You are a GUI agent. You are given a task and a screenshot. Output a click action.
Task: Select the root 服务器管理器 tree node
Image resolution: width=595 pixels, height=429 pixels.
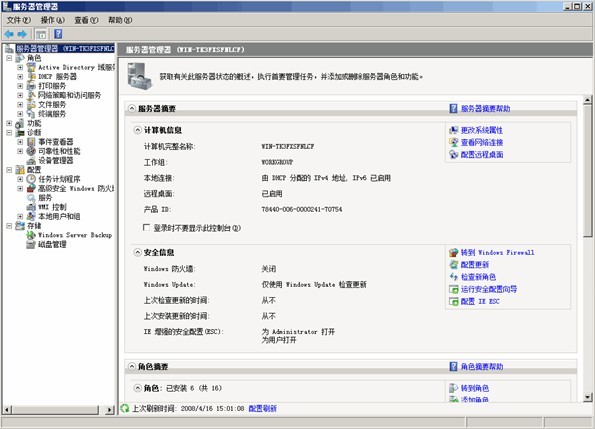click(65, 49)
